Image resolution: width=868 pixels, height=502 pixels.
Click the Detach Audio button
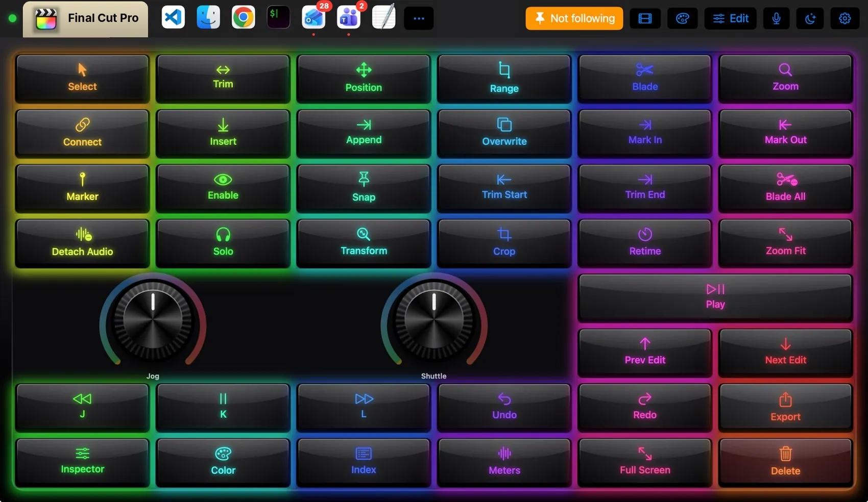coord(82,243)
